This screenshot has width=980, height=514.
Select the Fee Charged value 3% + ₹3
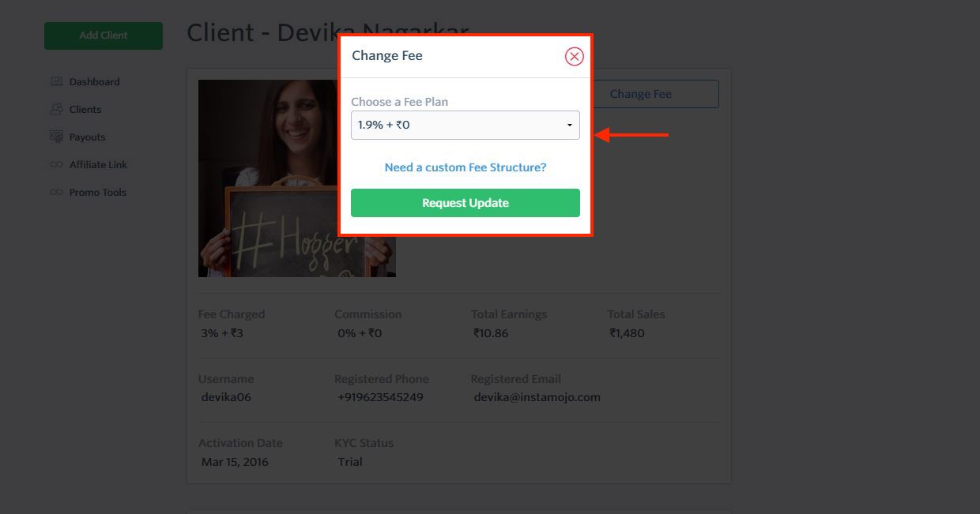click(222, 333)
